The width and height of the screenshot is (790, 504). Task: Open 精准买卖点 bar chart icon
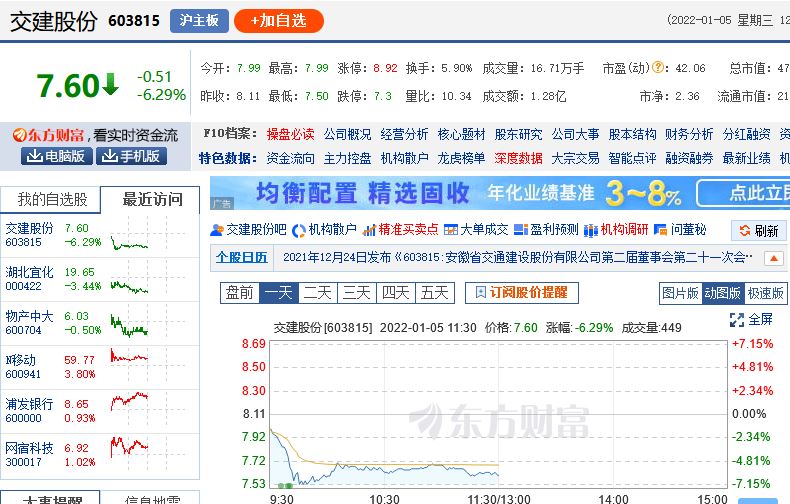370,230
